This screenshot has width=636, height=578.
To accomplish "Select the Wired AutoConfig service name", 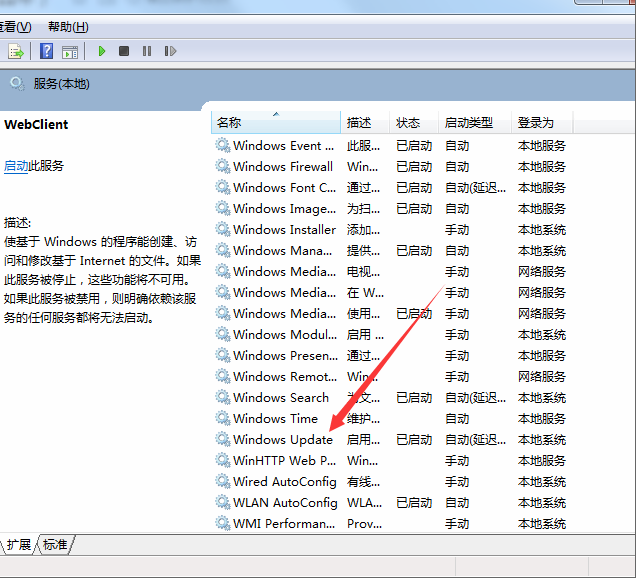I will point(285,482).
